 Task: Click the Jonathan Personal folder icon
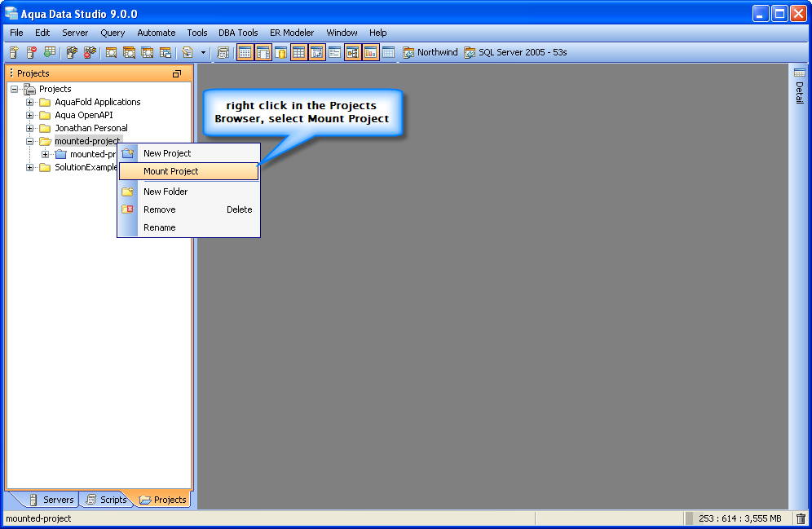45,128
